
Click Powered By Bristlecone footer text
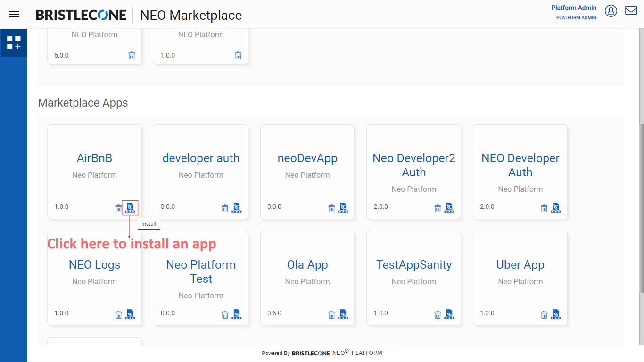[322, 353]
